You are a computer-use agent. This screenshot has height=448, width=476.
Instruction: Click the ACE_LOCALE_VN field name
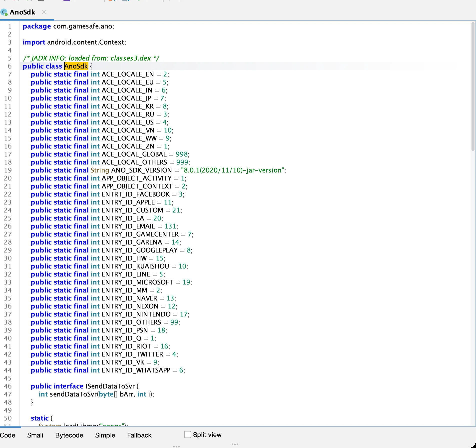click(x=128, y=130)
